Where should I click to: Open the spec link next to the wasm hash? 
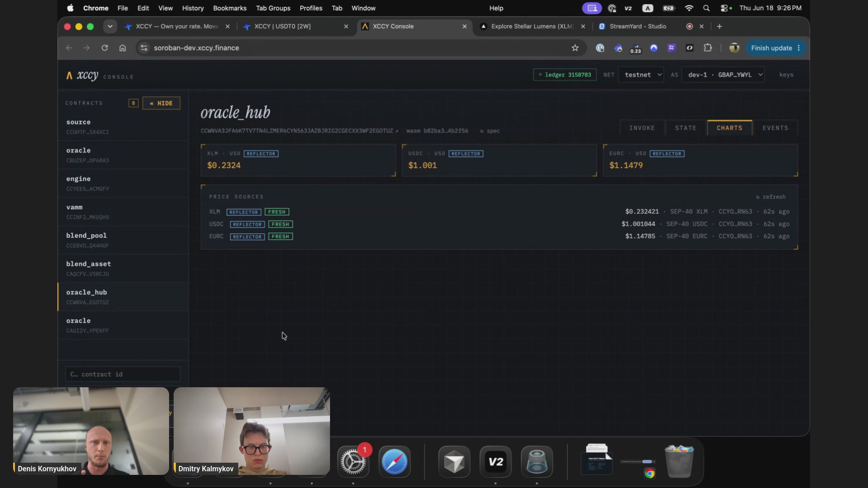(x=490, y=131)
